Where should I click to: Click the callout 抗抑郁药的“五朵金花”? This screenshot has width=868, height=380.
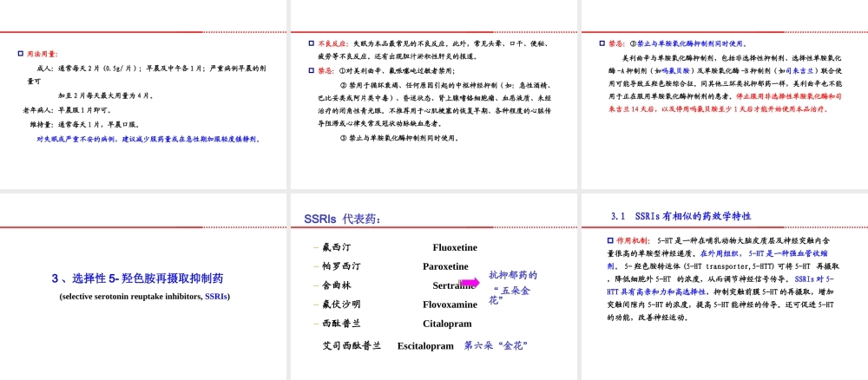click(513, 288)
